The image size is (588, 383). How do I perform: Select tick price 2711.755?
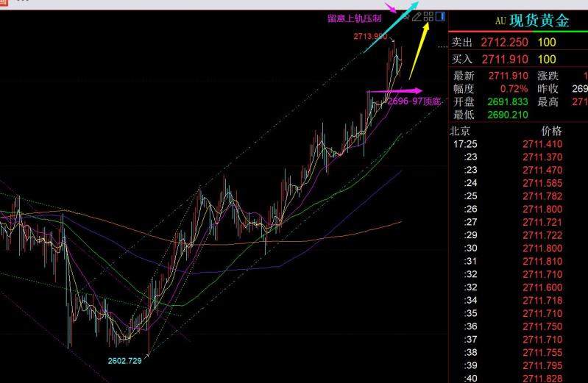click(x=542, y=353)
